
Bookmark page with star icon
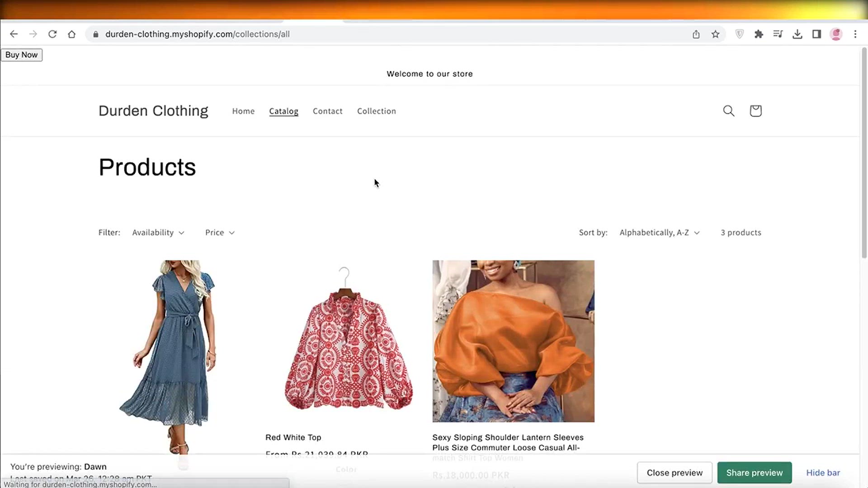coord(715,34)
